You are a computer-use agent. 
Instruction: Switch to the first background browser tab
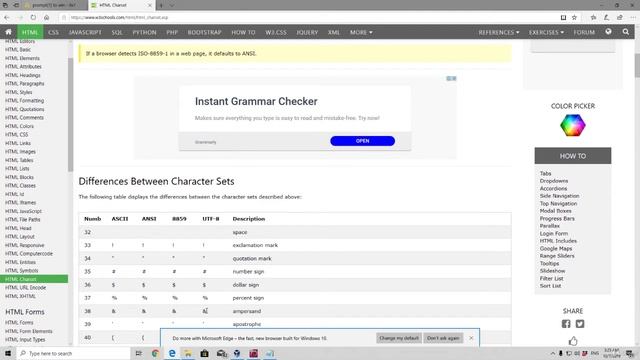point(54,5)
